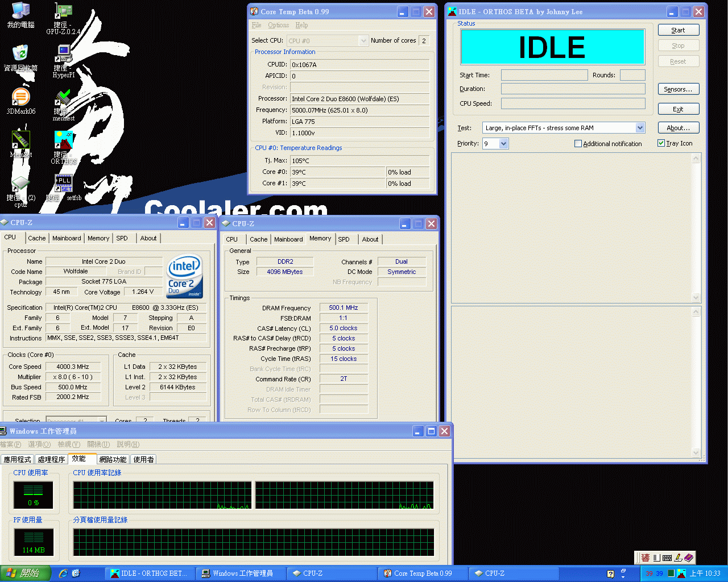Switch to Core Temp Beta 0.99 taskbar button
Viewport: 728px width, 582px height.
(x=423, y=573)
